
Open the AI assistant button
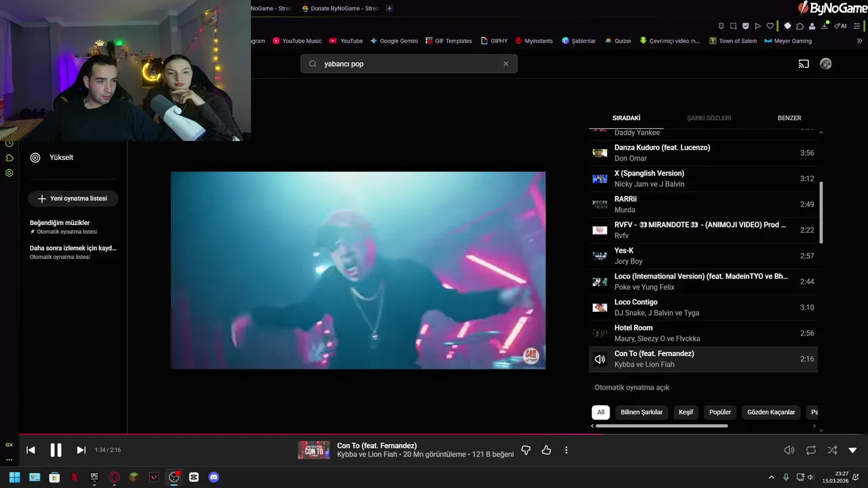(840, 26)
